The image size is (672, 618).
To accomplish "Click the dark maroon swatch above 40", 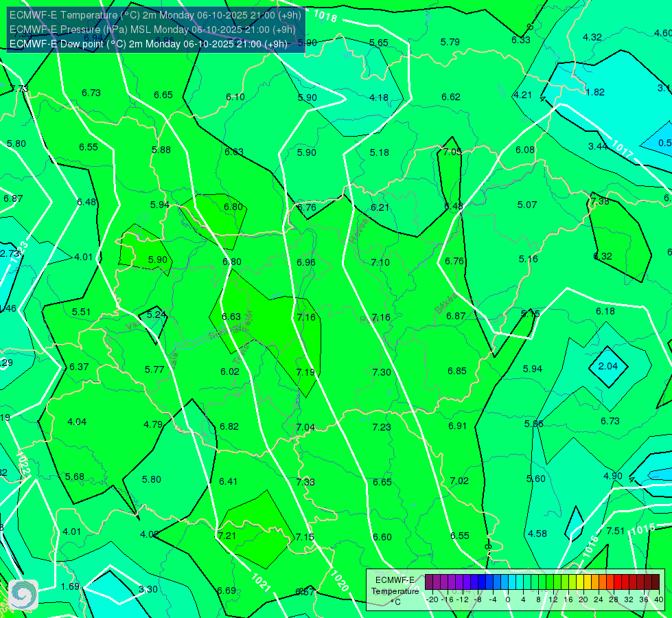I will point(656,583).
